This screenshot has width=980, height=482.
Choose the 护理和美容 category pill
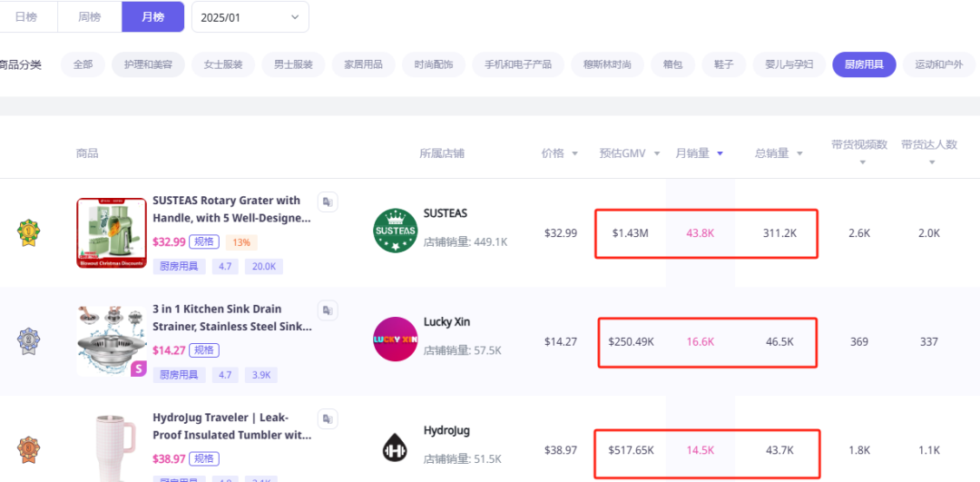coord(148,64)
